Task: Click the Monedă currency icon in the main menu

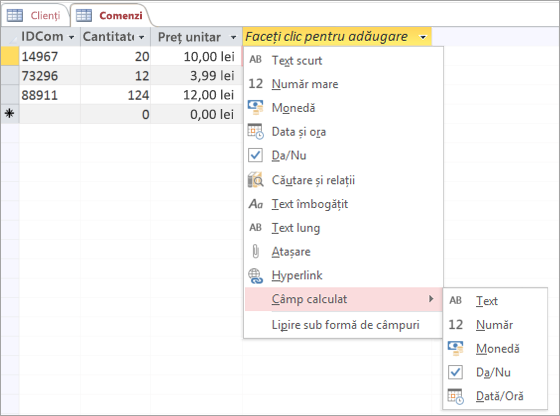Action: (x=255, y=107)
